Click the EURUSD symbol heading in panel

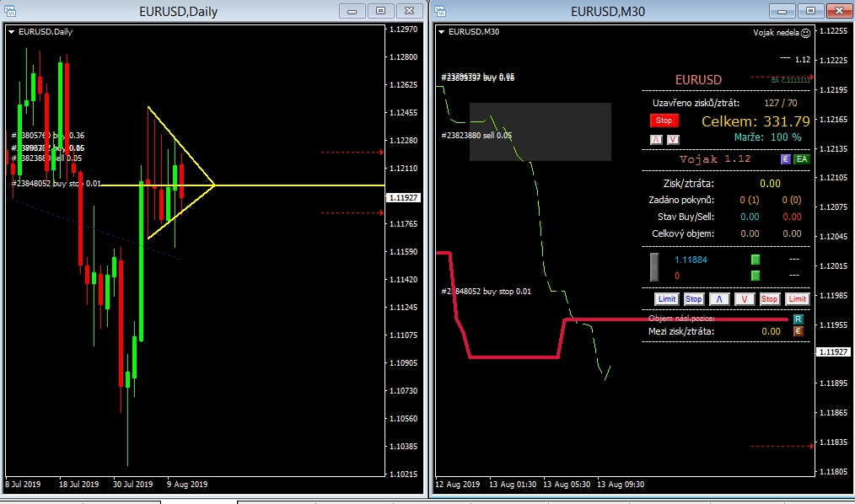[698, 79]
